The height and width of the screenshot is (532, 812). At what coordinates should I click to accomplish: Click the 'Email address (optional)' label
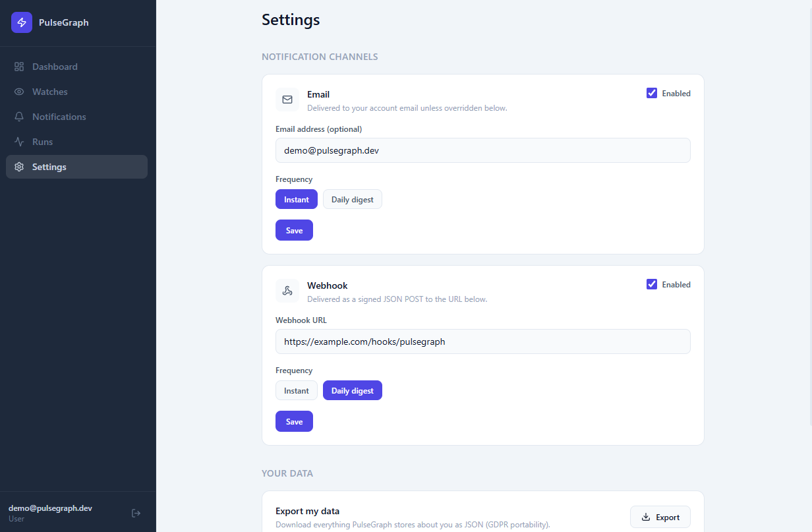coord(318,129)
